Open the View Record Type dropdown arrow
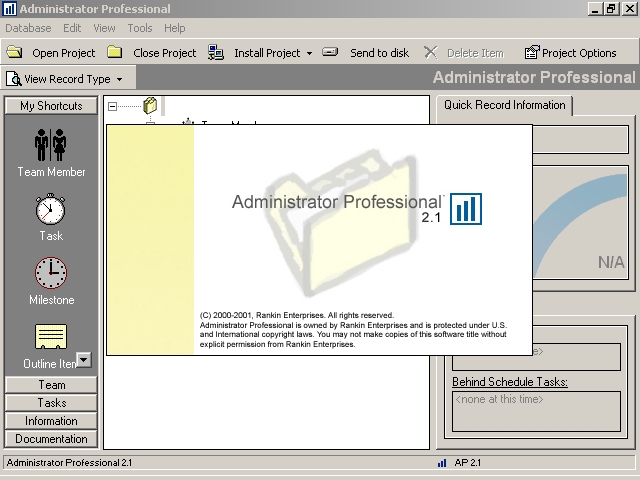 119,79
